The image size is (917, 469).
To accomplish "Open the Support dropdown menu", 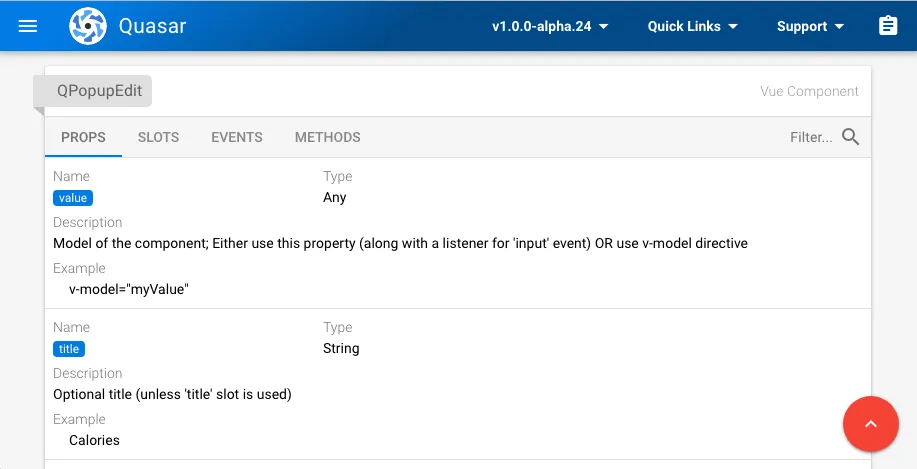I will (810, 26).
